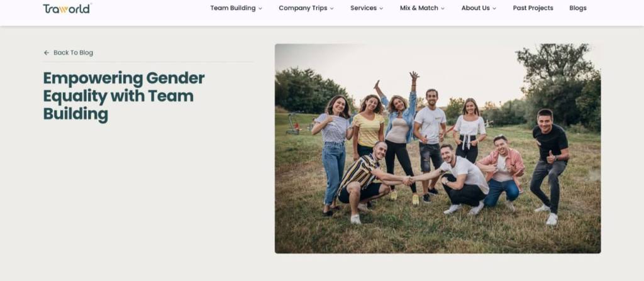Open the Blogs page link

[x=578, y=8]
